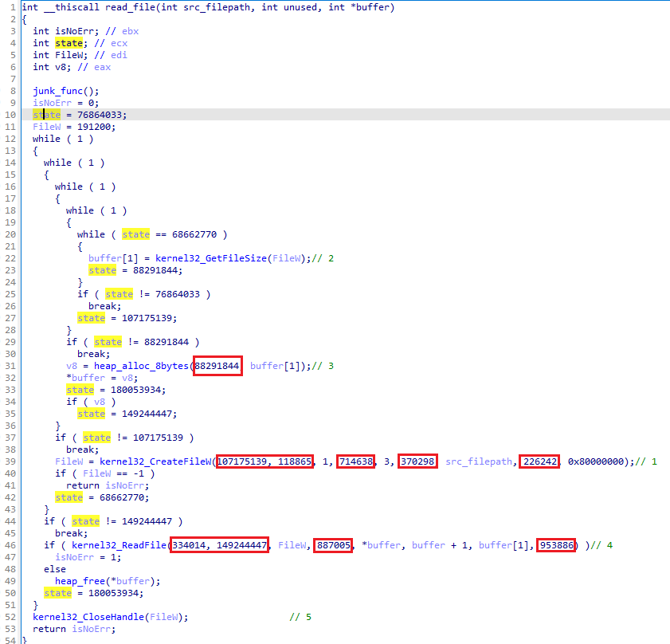Click the junk_func call on line 8

pos(57,91)
